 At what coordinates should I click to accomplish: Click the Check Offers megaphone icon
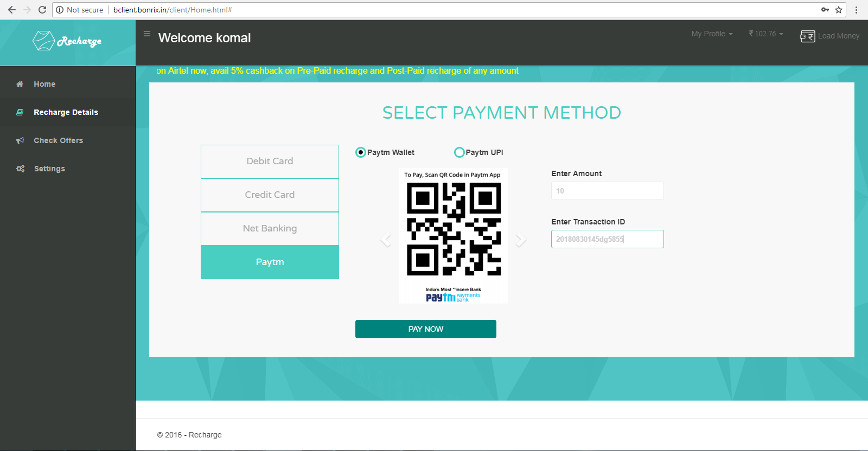point(20,140)
